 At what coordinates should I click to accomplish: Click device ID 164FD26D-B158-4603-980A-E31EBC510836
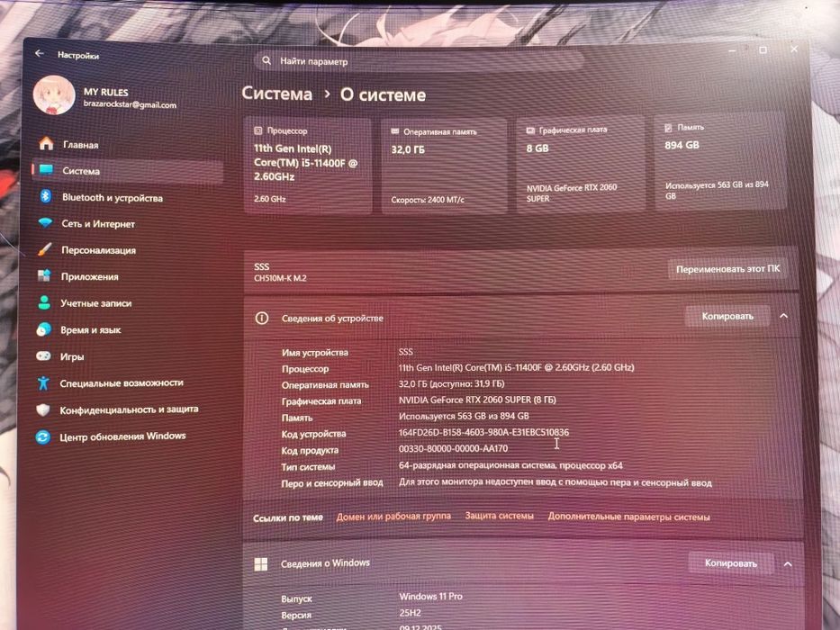[x=483, y=432]
